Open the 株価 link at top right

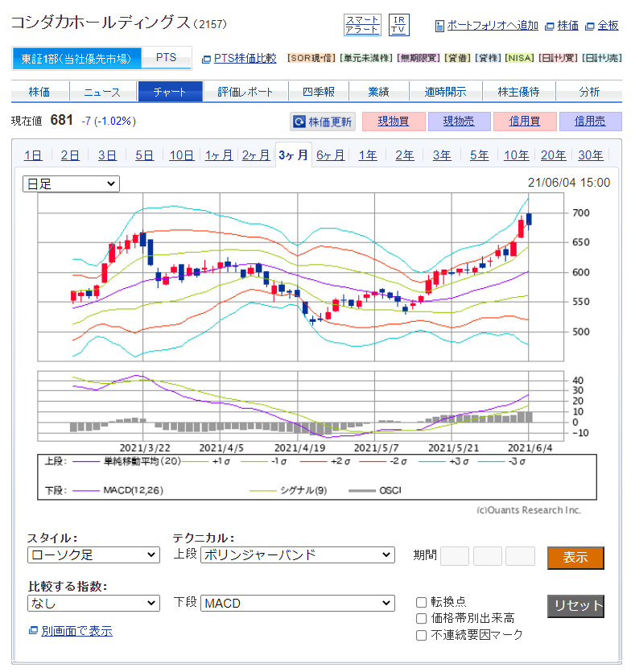(567, 26)
